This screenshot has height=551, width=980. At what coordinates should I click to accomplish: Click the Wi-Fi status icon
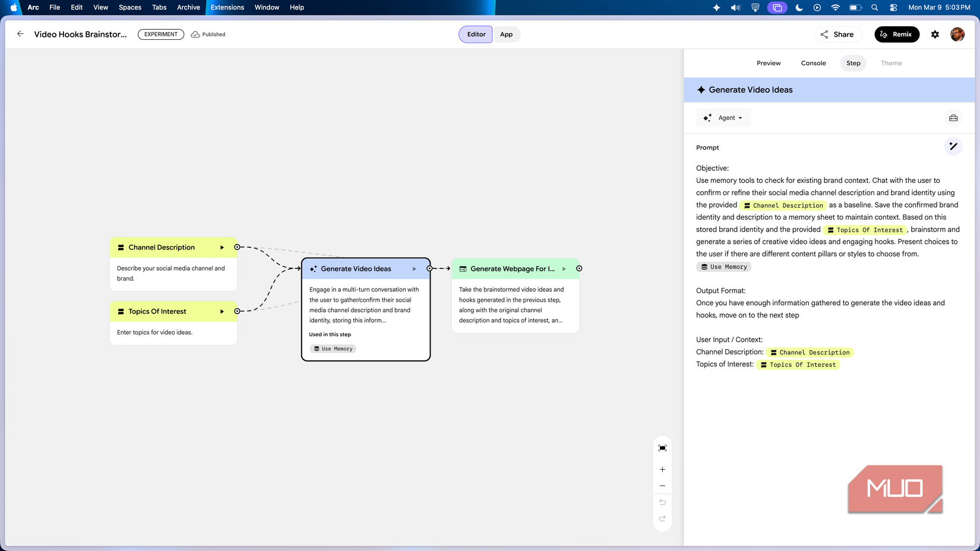pos(836,7)
